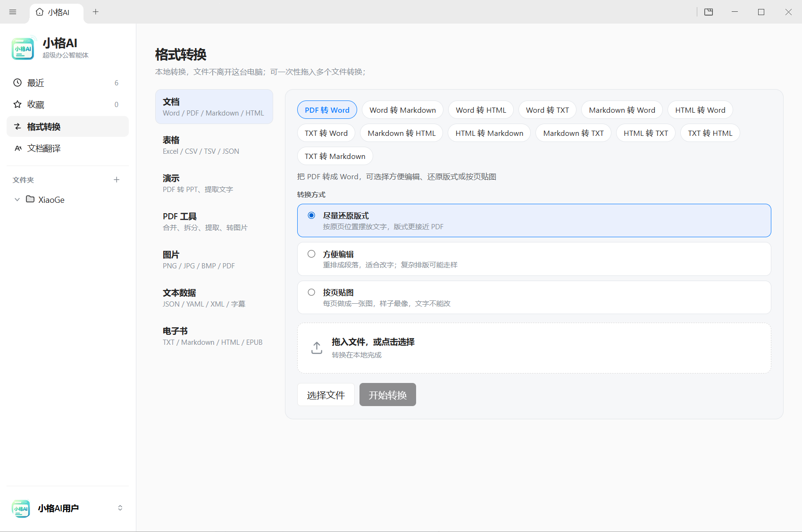Select 文档 category
802x532 pixels.
coord(214,107)
